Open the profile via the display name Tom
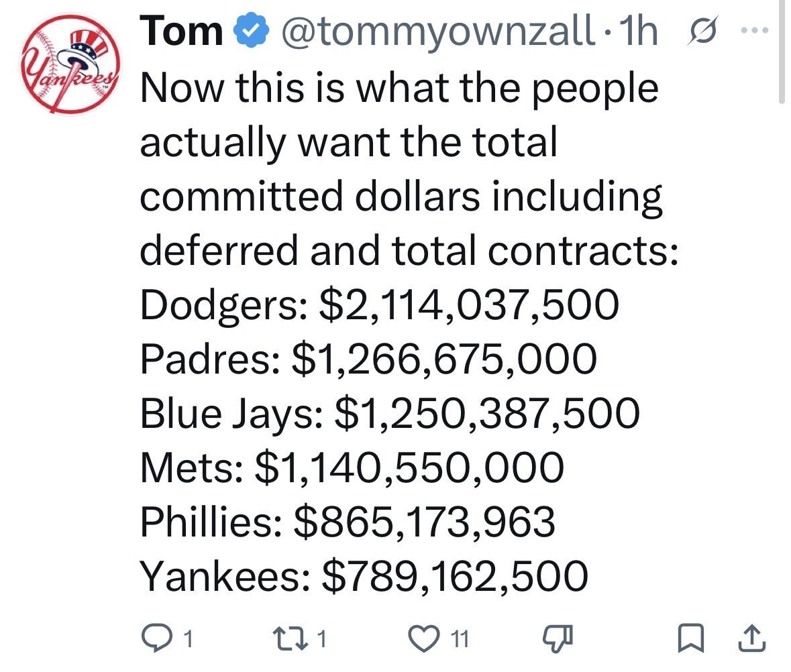Image resolution: width=791 pixels, height=672 pixels. pyautogui.click(x=181, y=32)
